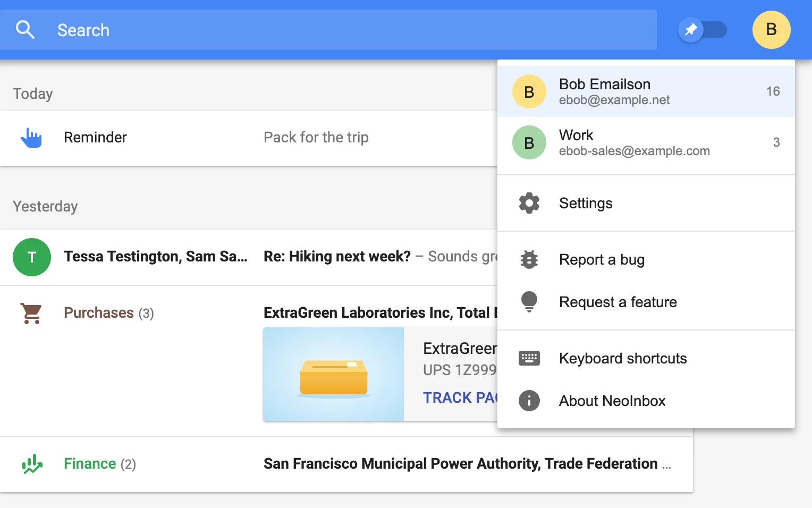Click the lightbulb feature request icon
Screen dimensions: 812x508
(529, 302)
